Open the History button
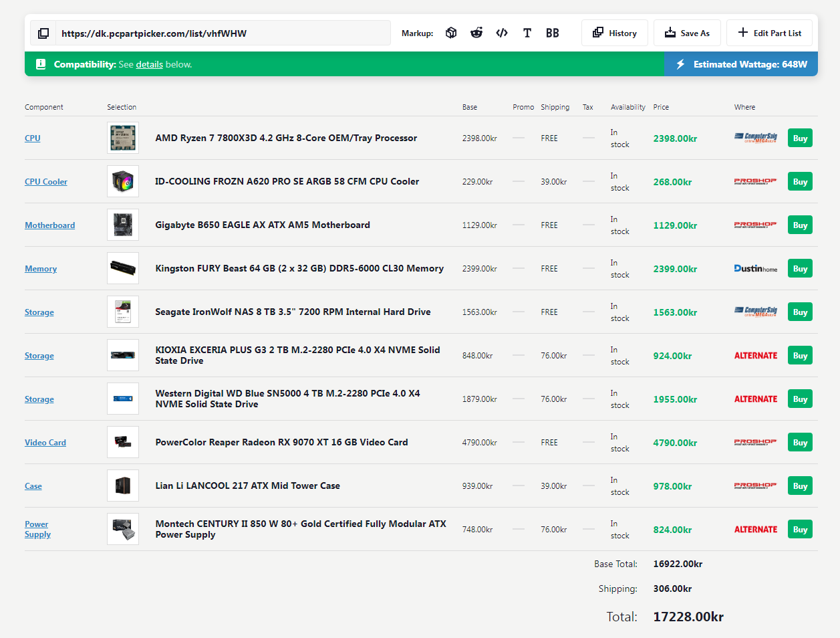Image resolution: width=840 pixels, height=638 pixels. pos(615,33)
